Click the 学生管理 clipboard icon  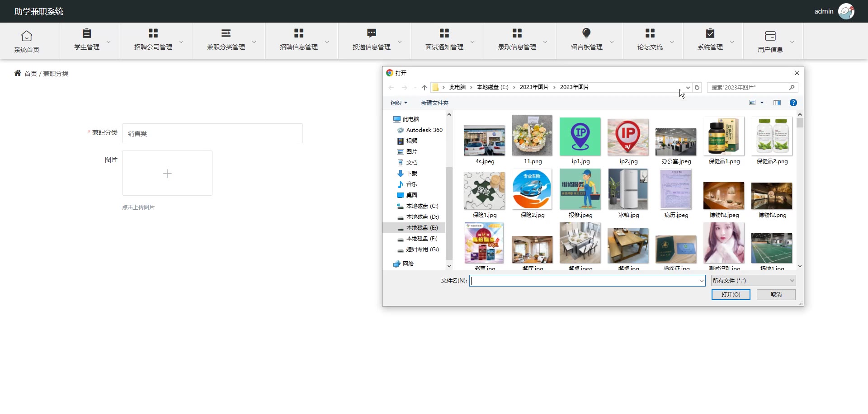pyautogui.click(x=87, y=33)
